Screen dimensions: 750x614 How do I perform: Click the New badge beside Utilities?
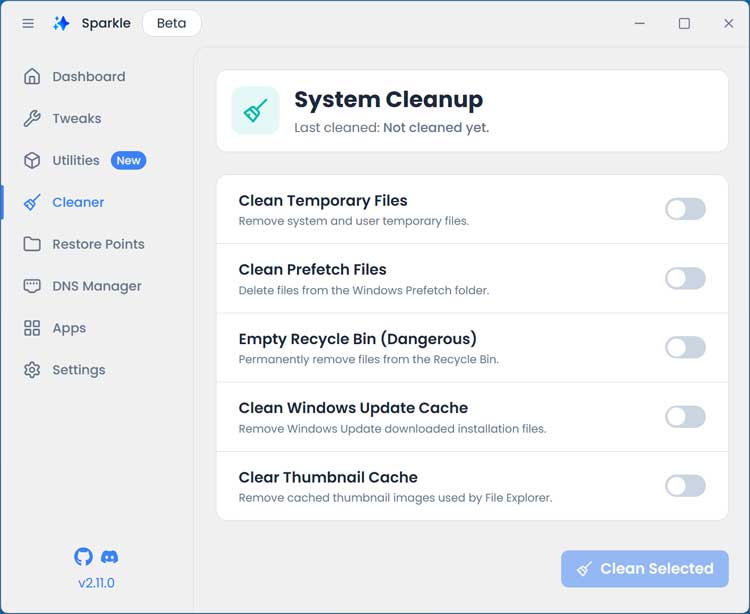point(129,160)
